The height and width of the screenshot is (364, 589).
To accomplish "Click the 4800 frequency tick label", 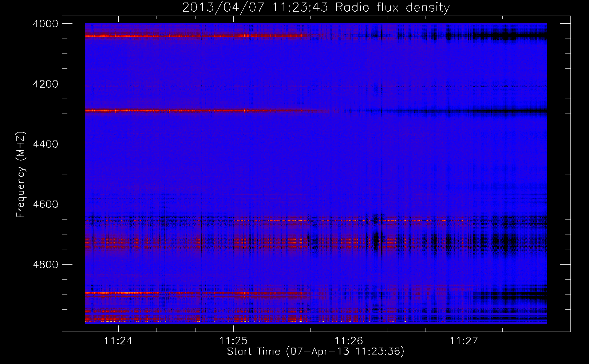I will point(46,264).
